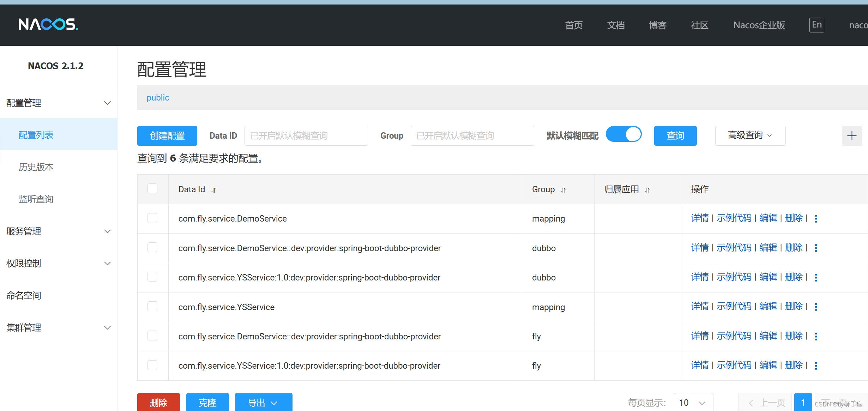Select the public namespace link
Screen dimensions: 868x411
tap(158, 98)
